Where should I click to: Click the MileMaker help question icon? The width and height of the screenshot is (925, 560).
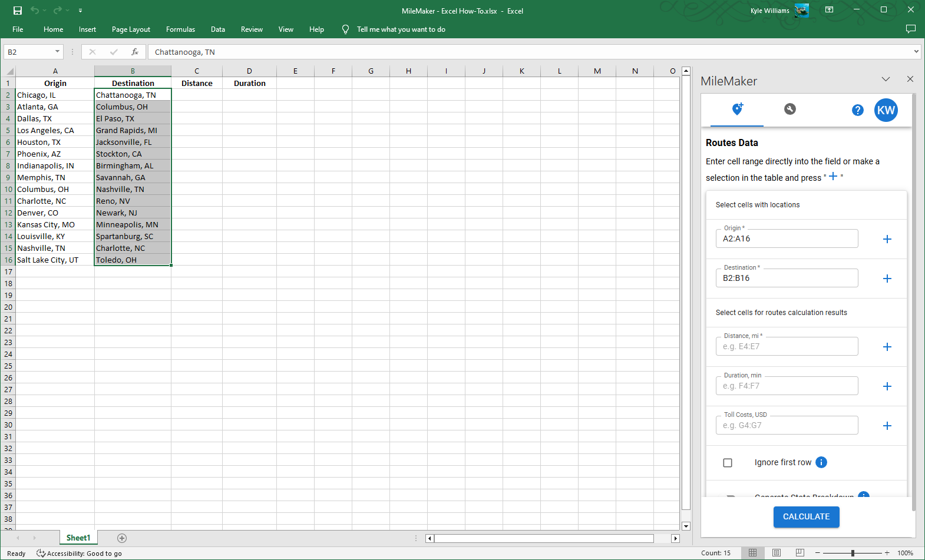pyautogui.click(x=858, y=110)
